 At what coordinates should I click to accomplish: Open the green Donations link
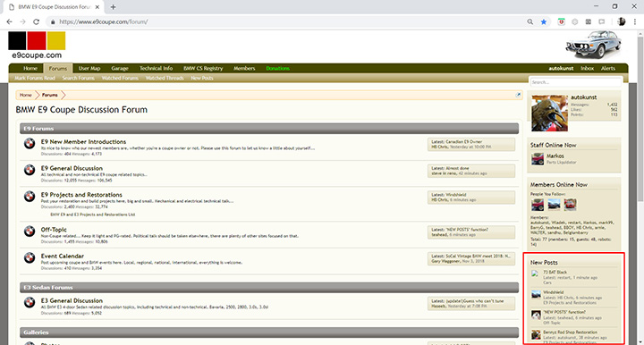point(278,68)
